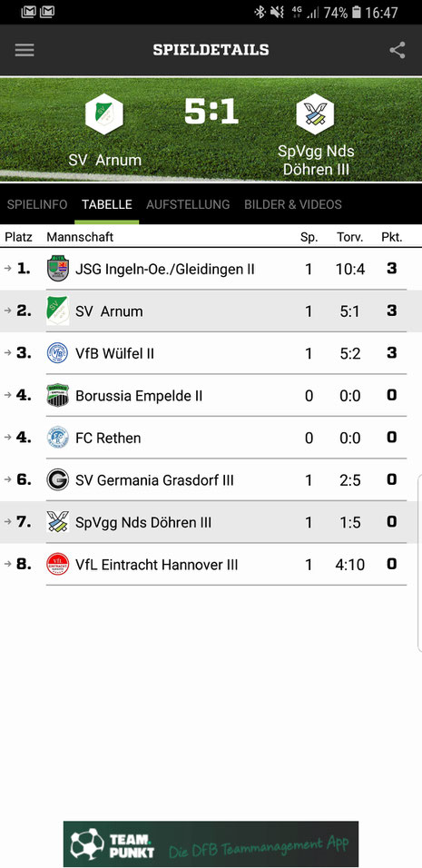Open SV Arnum team row

tap(211, 311)
